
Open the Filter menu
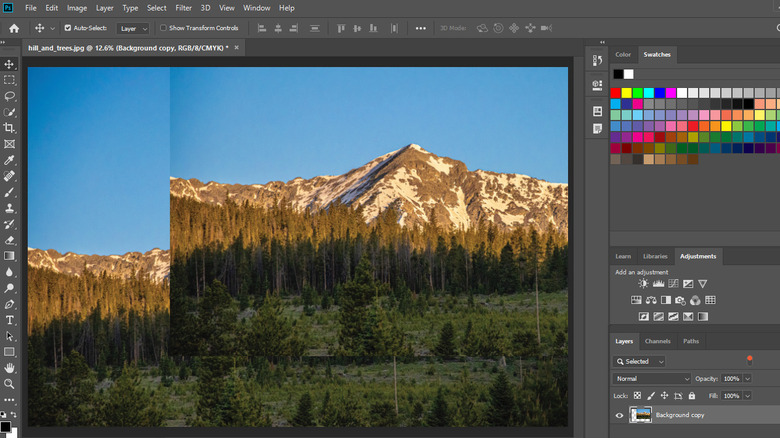183,8
